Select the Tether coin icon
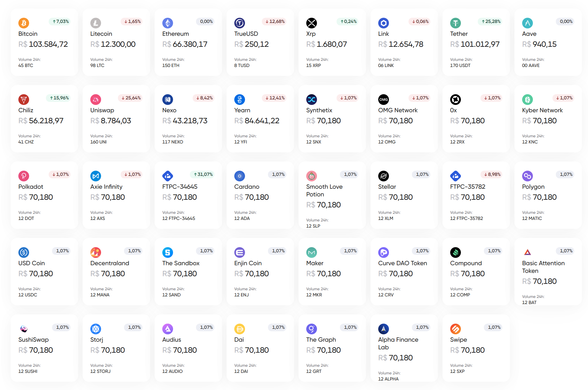The width and height of the screenshot is (588, 390). pyautogui.click(x=455, y=23)
